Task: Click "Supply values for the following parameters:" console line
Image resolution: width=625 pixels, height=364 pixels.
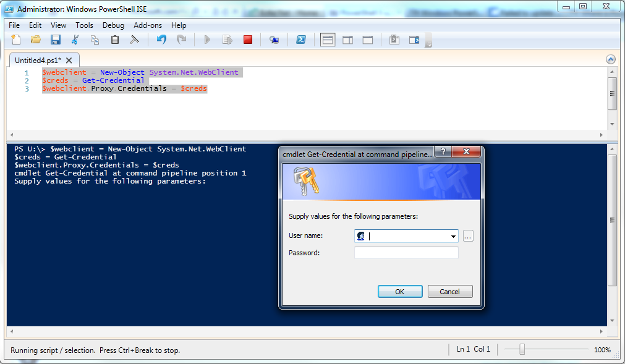Action: point(110,181)
